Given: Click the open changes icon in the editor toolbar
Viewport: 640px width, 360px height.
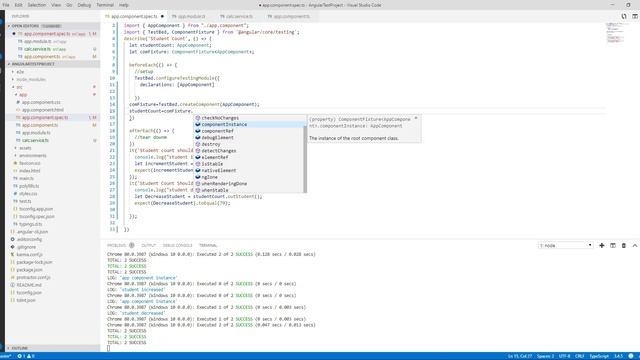Looking at the screenshot, I should [x=624, y=16].
